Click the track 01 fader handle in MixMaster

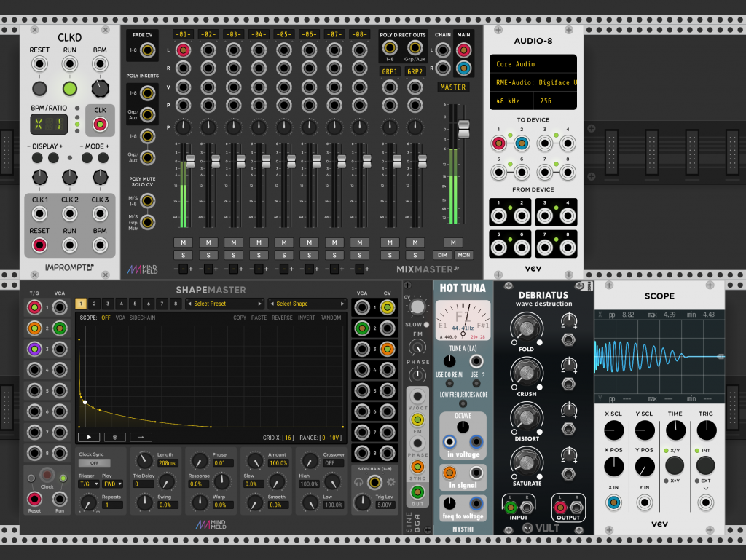[190, 162]
